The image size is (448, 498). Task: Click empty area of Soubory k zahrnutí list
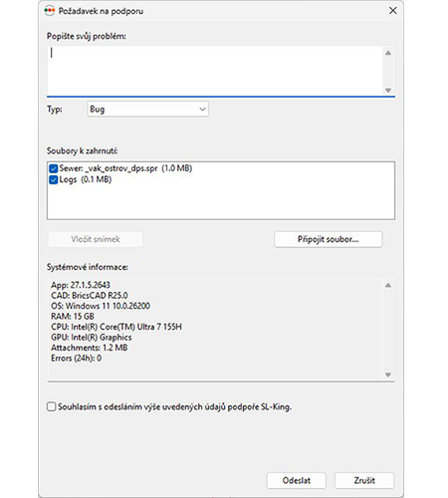(x=221, y=202)
